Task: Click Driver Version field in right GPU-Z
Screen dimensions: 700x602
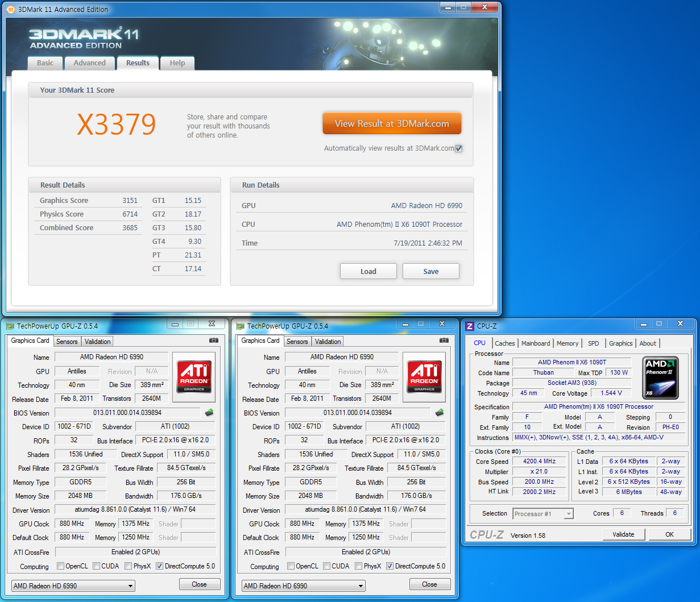Action: click(x=365, y=509)
